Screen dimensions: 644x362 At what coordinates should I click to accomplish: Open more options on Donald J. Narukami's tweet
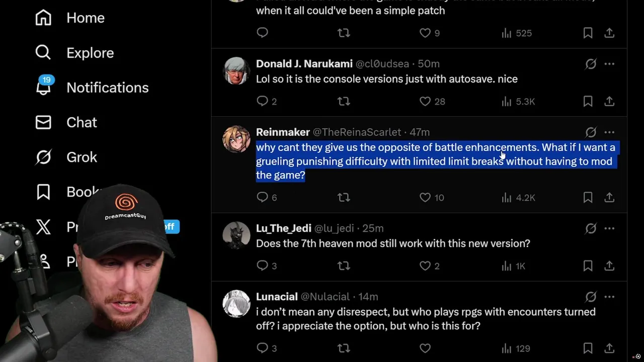[609, 64]
